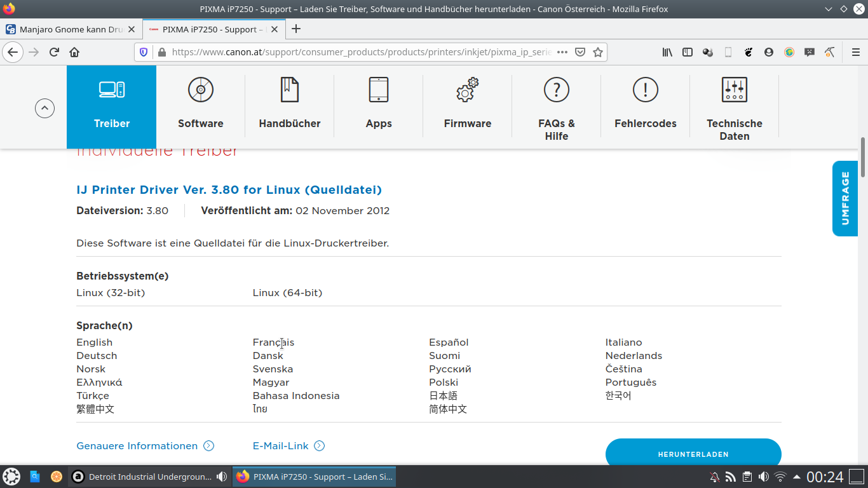The width and height of the screenshot is (868, 488).
Task: Click the browser Back arrow
Action: (x=13, y=52)
